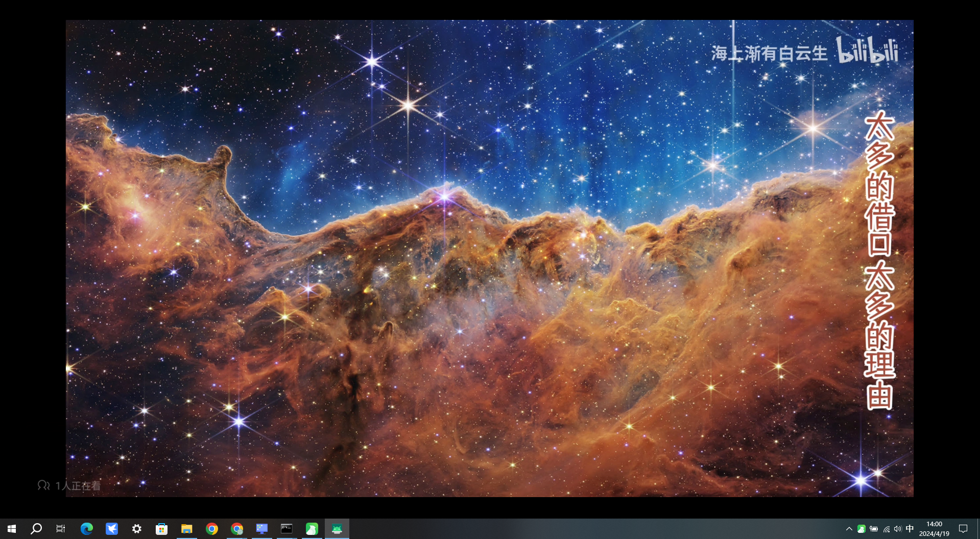The width and height of the screenshot is (980, 539).
Task: Toggle 中 input method indicator
Action: click(910, 529)
